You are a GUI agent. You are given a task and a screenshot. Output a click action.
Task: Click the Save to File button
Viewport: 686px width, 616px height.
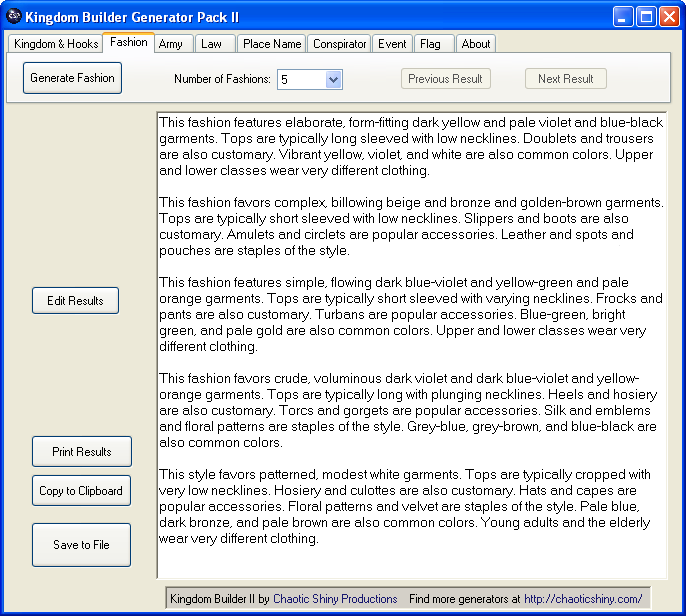tap(81, 545)
